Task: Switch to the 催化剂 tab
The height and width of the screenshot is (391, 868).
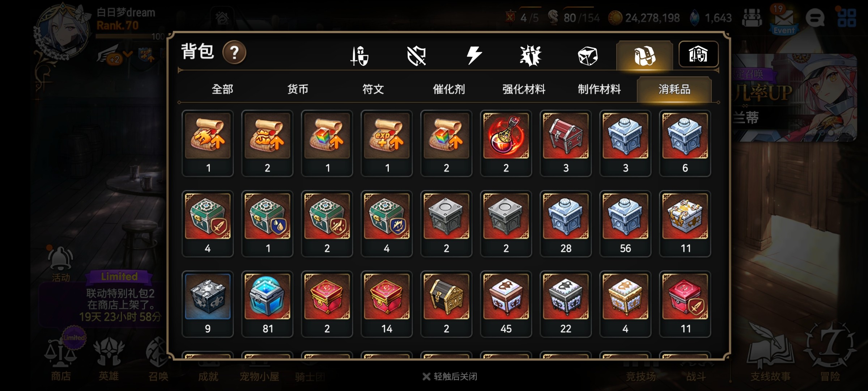Action: pyautogui.click(x=449, y=89)
